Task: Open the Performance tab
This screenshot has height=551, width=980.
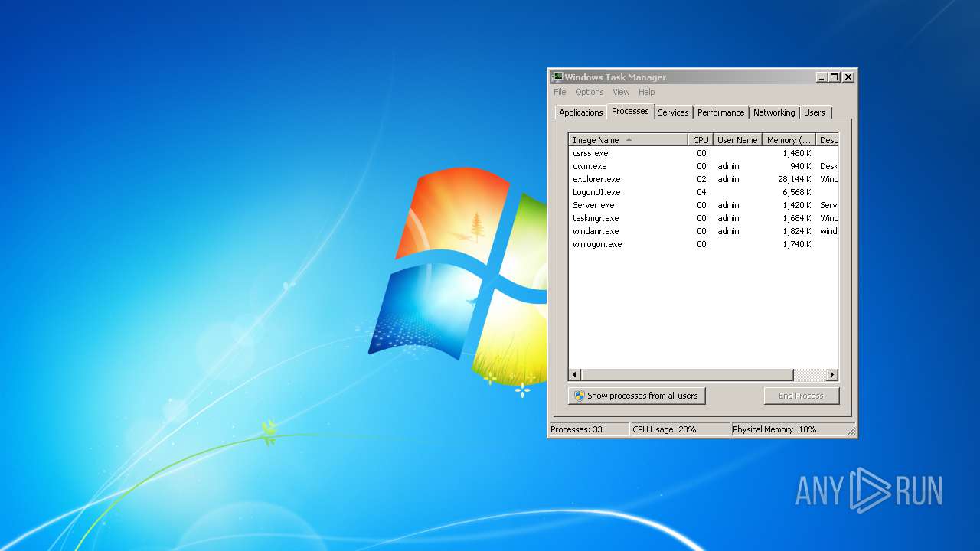Action: click(x=720, y=112)
